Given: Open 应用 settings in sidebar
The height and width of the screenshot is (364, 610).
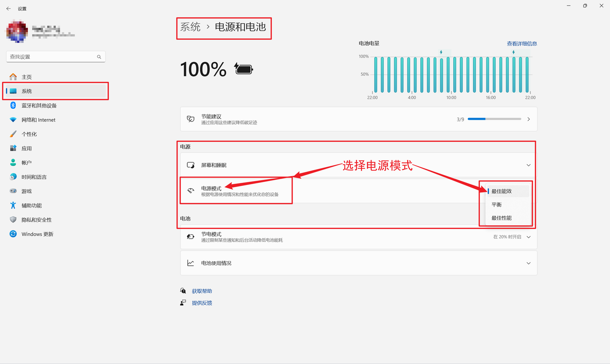Looking at the screenshot, I should (55, 149).
